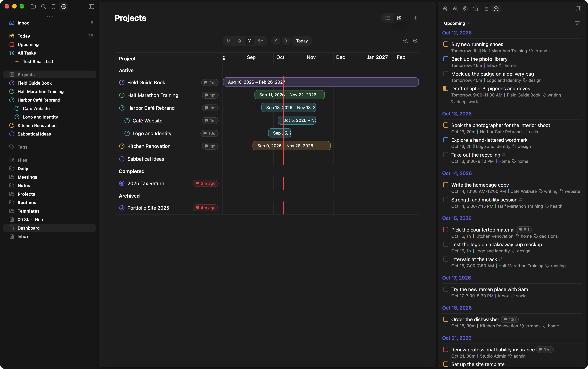The height and width of the screenshot is (369, 588).
Task: Click the tasks checkmark icon in left toolbar
Action: point(64,7)
